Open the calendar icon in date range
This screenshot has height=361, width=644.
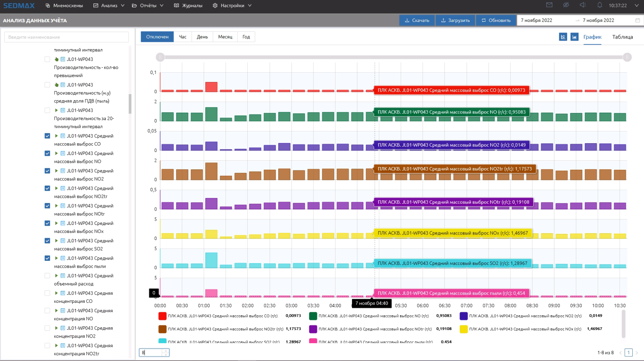(x=638, y=20)
